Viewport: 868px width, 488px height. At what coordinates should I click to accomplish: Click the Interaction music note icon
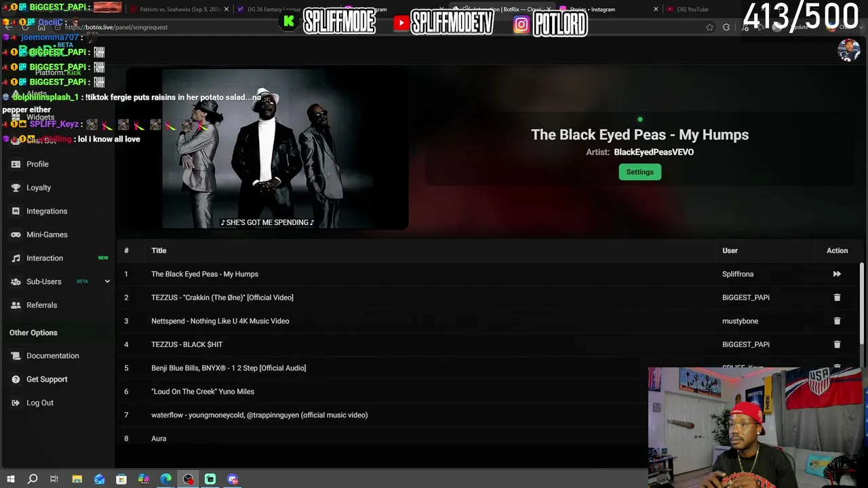point(16,258)
